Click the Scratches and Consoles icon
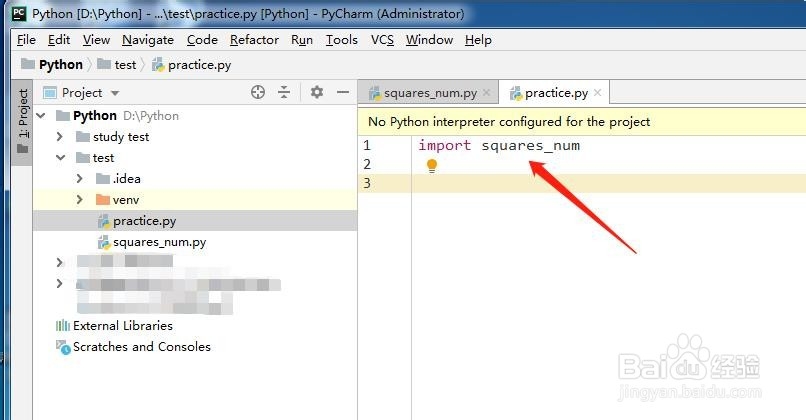This screenshot has width=806, height=420. click(x=63, y=347)
